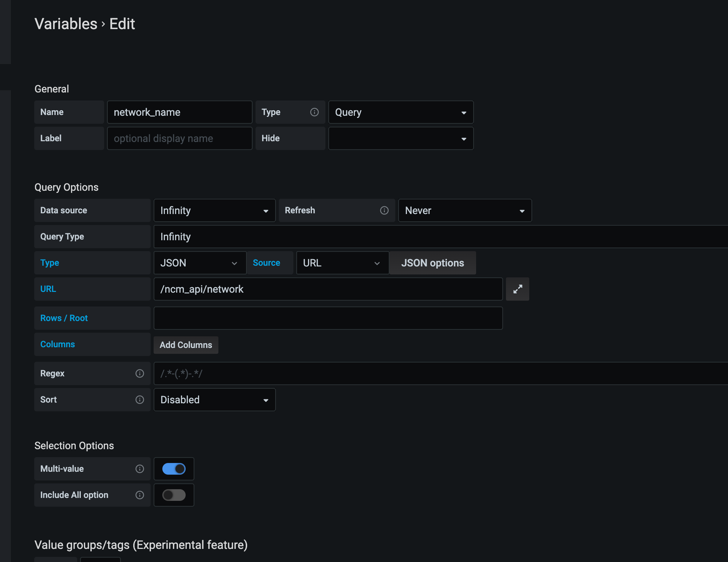
Task: Disable the Multi-value toggle
Action: click(x=174, y=469)
